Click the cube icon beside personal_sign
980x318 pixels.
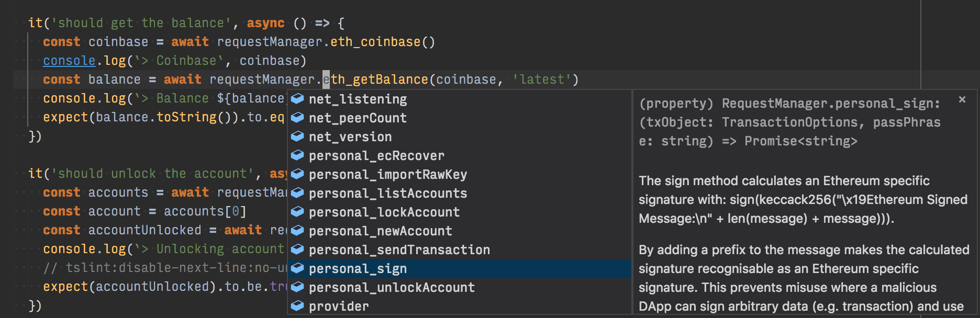point(297,268)
